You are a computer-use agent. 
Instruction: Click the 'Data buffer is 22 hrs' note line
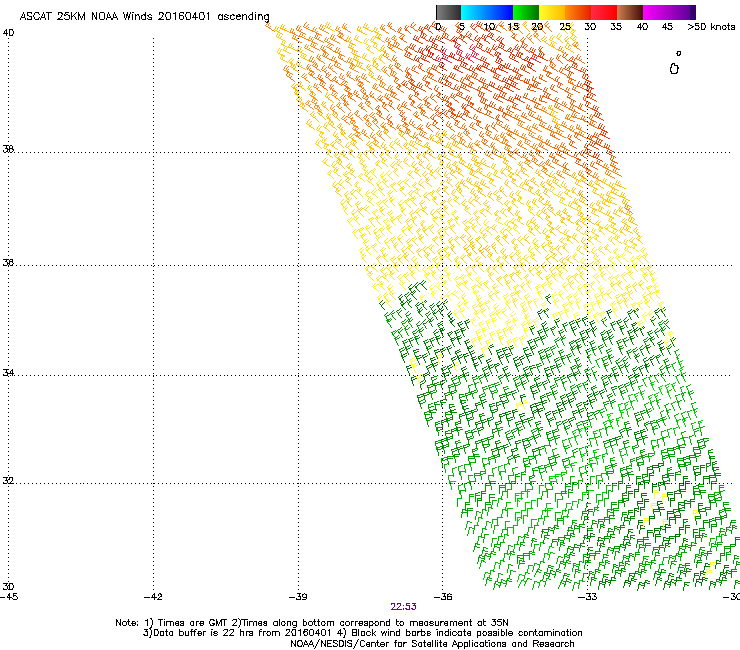point(362,633)
